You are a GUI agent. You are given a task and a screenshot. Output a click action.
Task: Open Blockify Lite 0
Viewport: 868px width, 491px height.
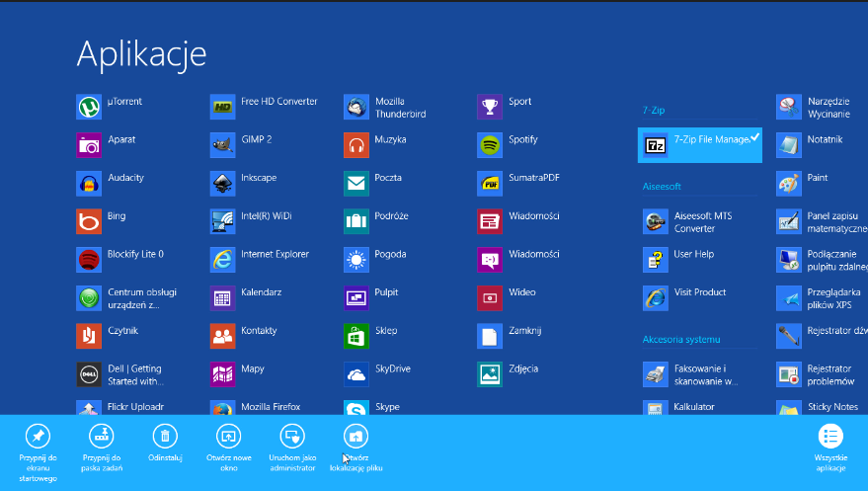pyautogui.click(x=89, y=260)
